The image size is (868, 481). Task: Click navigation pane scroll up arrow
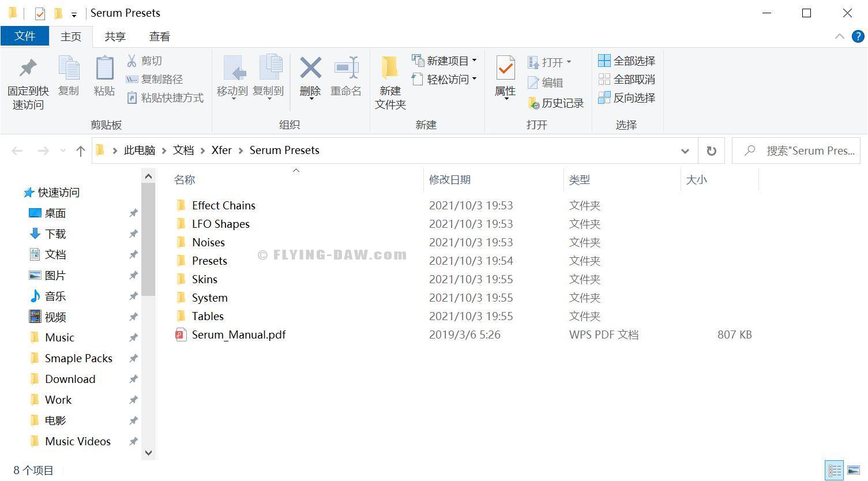click(148, 176)
